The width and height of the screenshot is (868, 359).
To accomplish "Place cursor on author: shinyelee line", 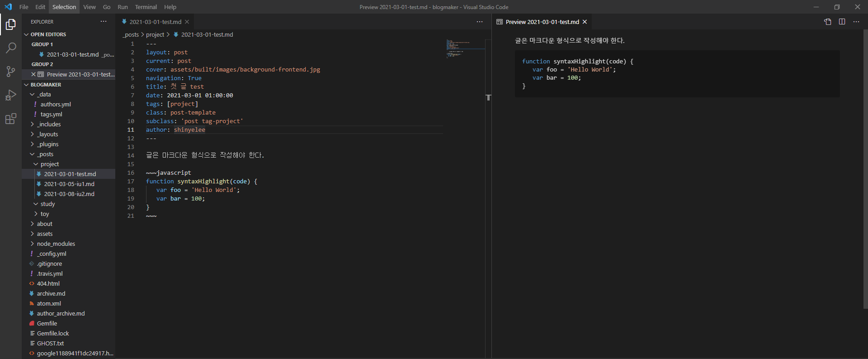I will [294, 129].
